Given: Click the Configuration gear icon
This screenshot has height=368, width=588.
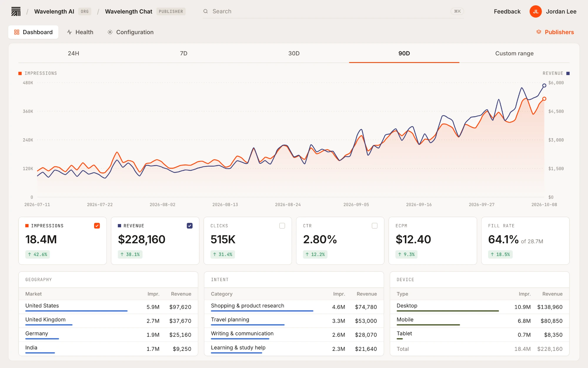Looking at the screenshot, I should (x=110, y=32).
